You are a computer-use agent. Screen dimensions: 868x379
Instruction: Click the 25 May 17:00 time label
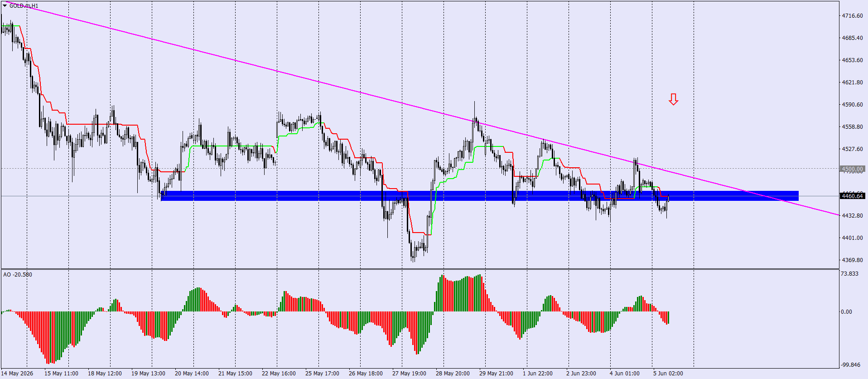(x=322, y=374)
